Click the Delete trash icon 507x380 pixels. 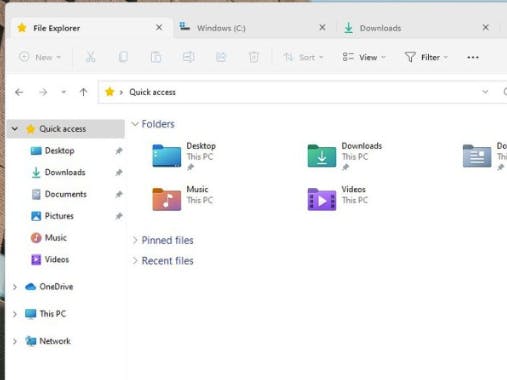point(254,57)
